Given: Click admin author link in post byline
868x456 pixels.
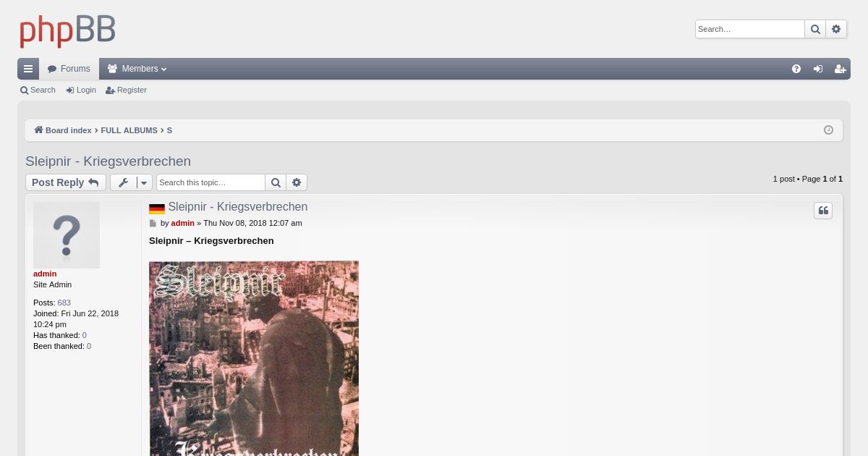Looking at the screenshot, I should (182, 223).
